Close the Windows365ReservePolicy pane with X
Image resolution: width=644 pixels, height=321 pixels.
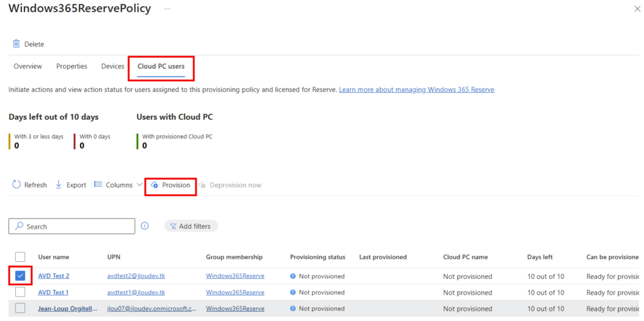click(637, 9)
